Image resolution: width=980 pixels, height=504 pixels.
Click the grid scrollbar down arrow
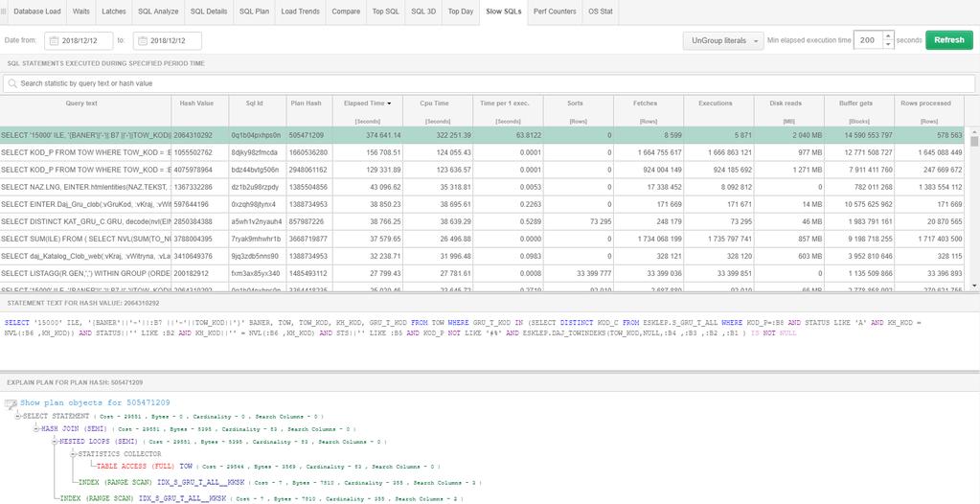[x=973, y=286]
